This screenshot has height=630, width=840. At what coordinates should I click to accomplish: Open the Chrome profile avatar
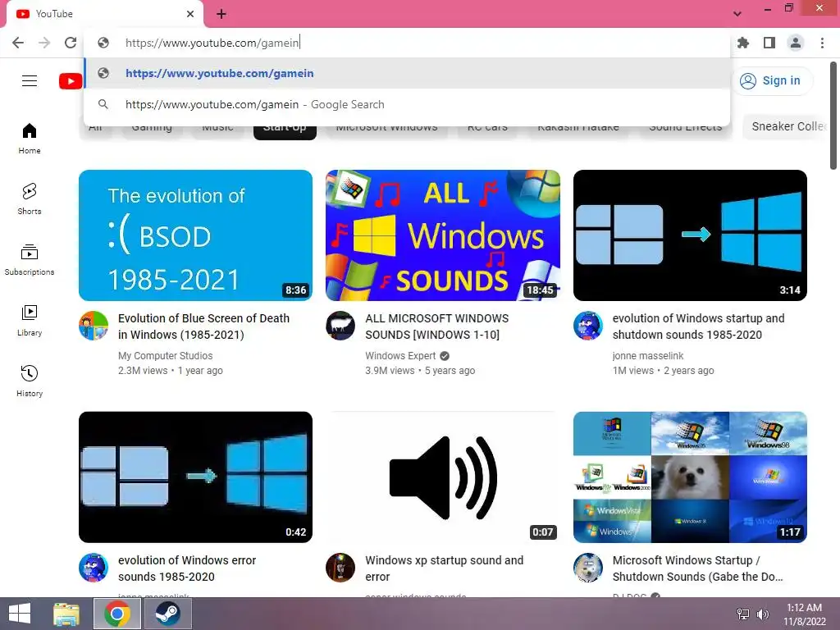tap(796, 43)
